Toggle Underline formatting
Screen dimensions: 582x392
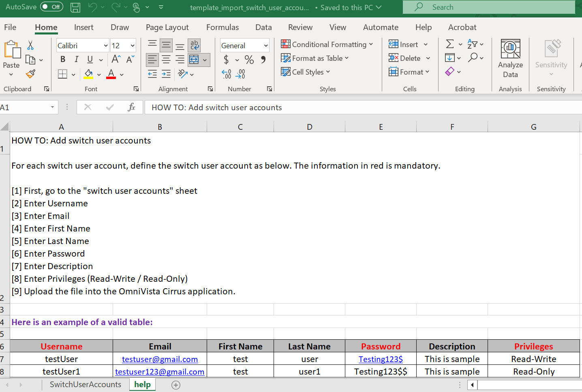[x=90, y=59]
